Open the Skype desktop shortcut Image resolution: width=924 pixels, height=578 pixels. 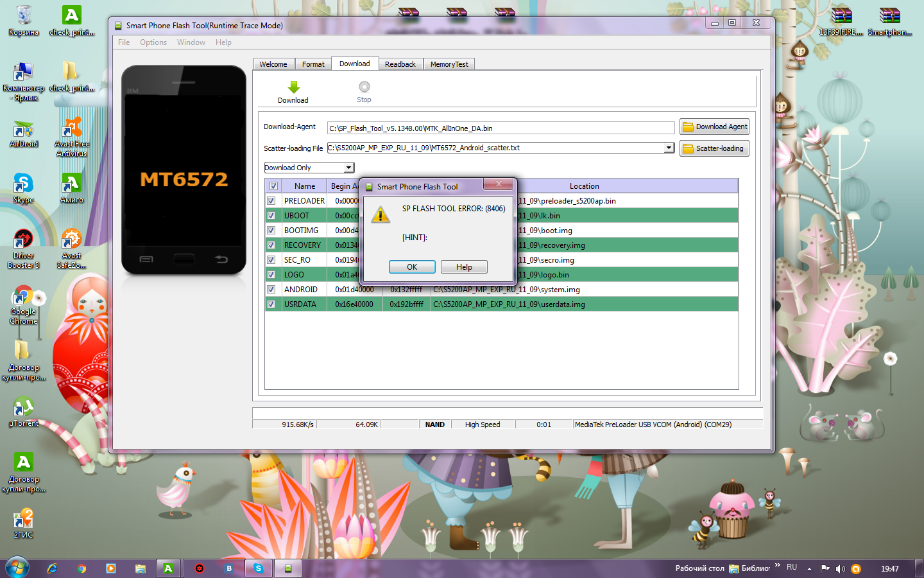pos(23,184)
